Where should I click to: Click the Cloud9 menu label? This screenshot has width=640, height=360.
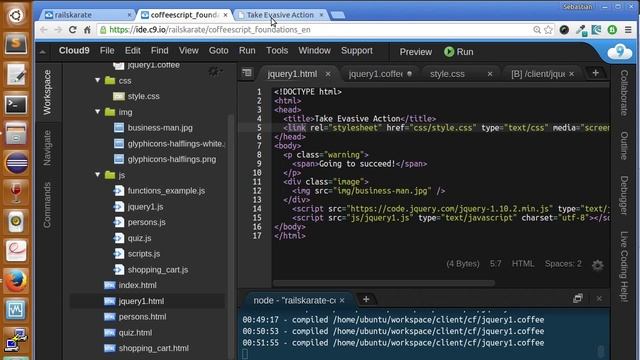(x=74, y=51)
